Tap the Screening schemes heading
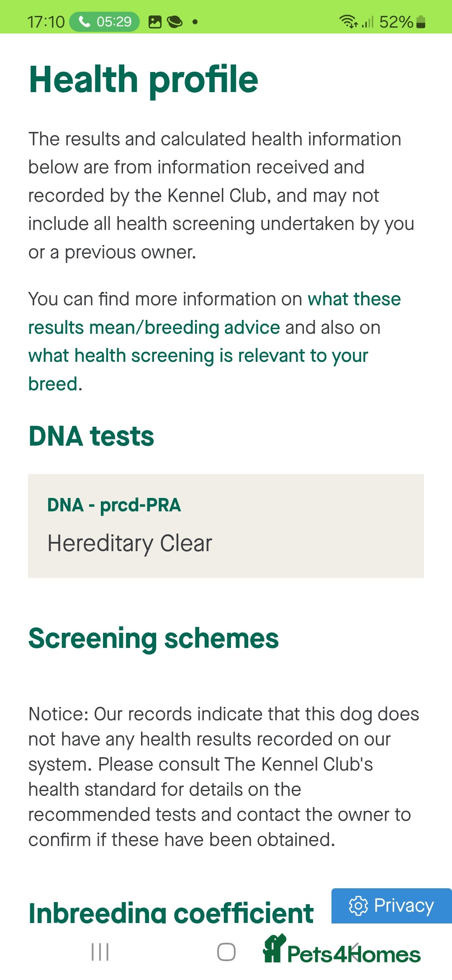The height and width of the screenshot is (980, 452). [154, 639]
